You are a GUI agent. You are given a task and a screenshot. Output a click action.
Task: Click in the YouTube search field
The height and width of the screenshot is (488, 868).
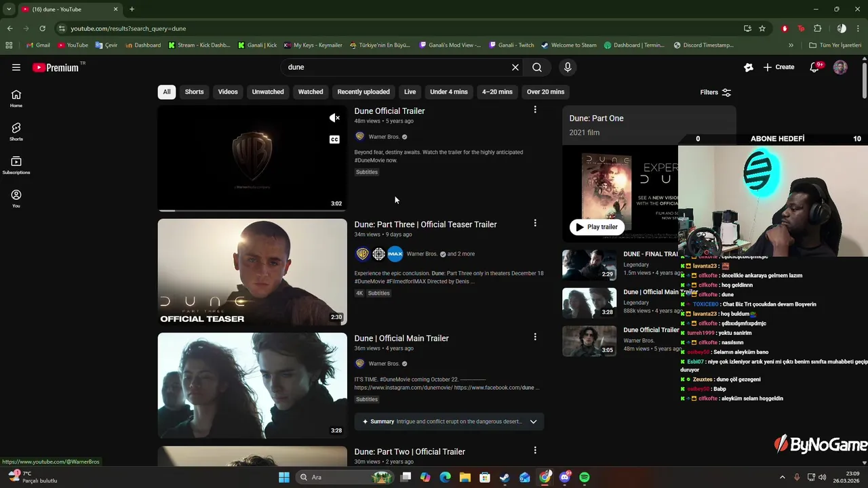point(397,67)
